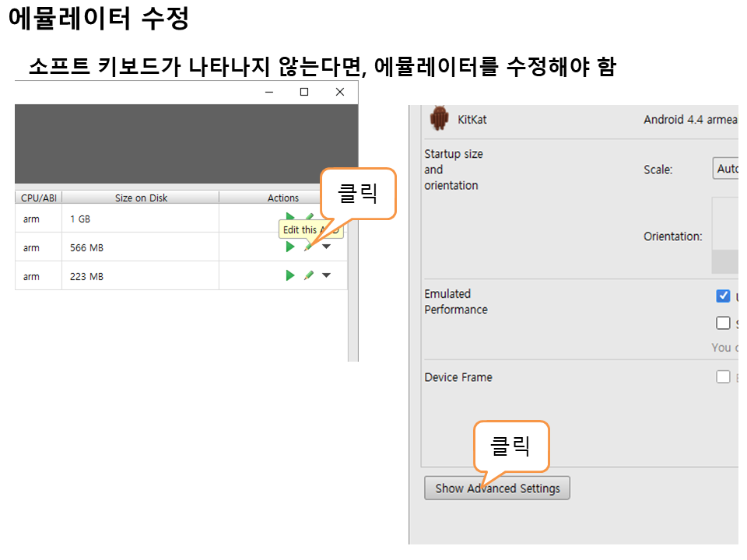The width and height of the screenshot is (747, 560).
Task: Click the AVD list vertical scrollbar
Action: point(353,272)
